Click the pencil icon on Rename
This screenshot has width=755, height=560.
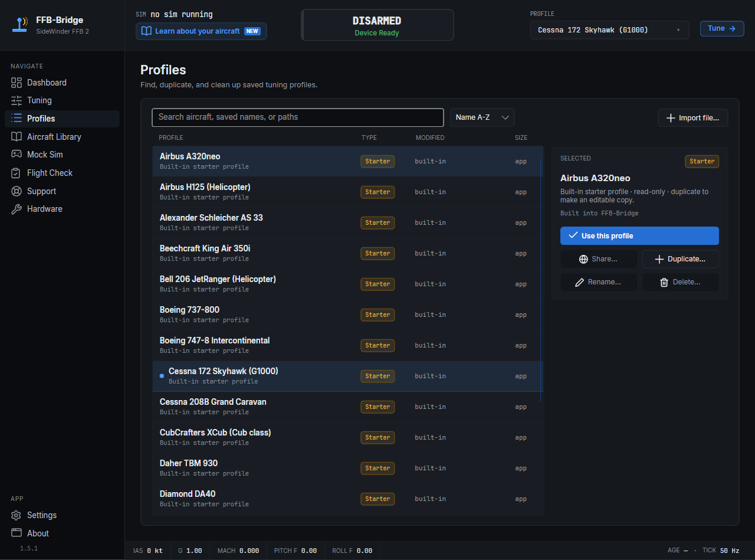pyautogui.click(x=580, y=282)
